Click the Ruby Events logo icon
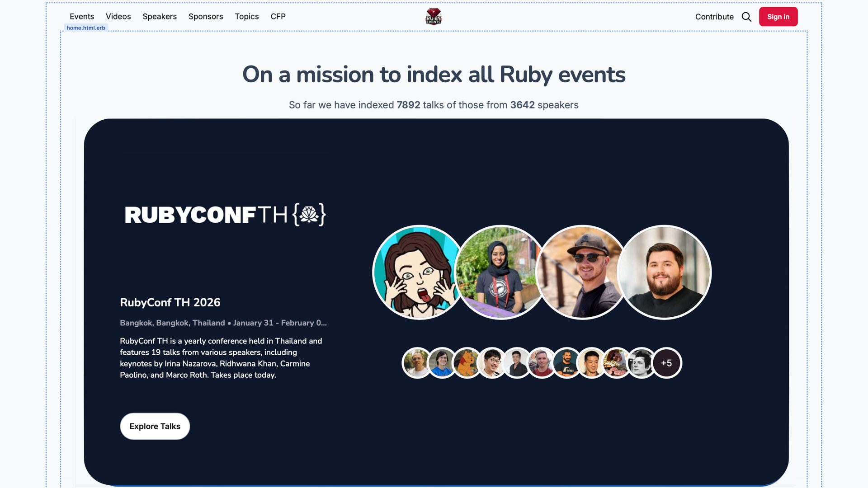The width and height of the screenshot is (868, 488). click(433, 17)
